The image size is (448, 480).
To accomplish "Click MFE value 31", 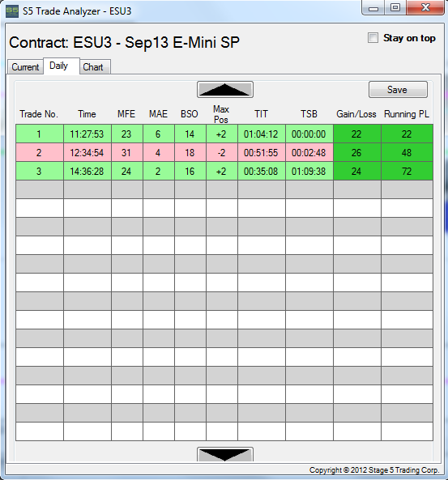I will [x=127, y=152].
